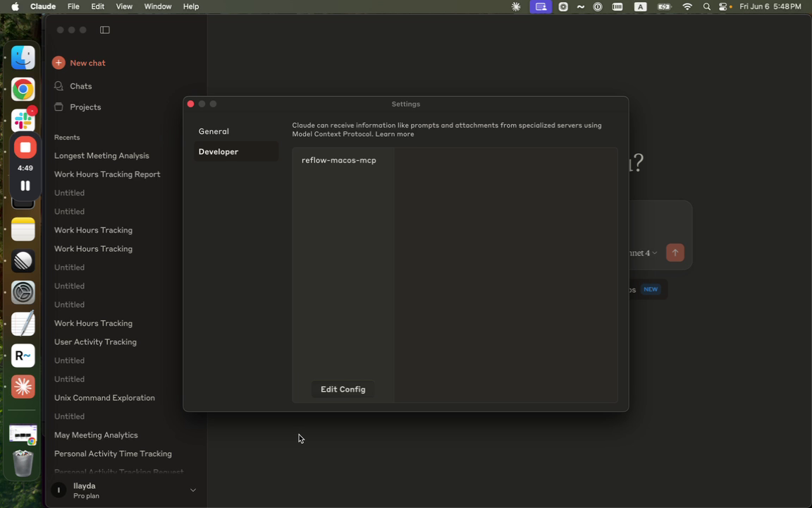Launch Google Chrome from the dock
Image resolution: width=812 pixels, height=508 pixels.
[x=23, y=89]
